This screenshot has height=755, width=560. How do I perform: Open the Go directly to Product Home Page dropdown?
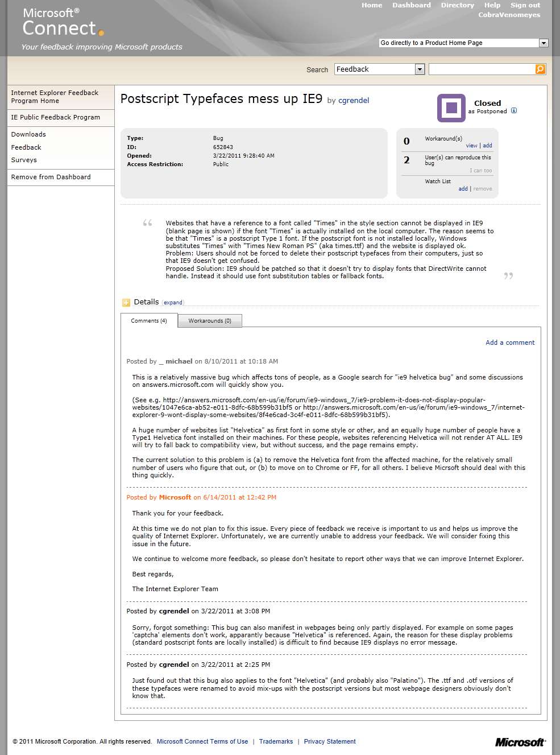pyautogui.click(x=463, y=43)
